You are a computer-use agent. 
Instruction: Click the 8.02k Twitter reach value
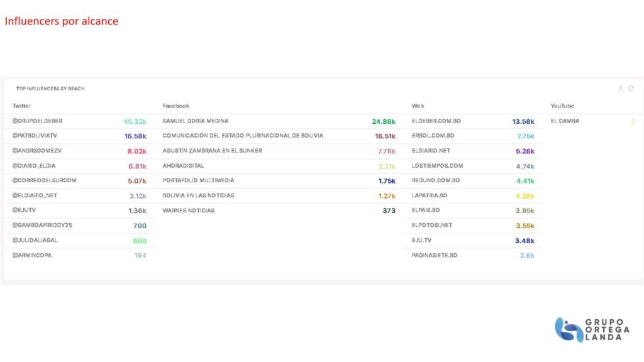136,151
